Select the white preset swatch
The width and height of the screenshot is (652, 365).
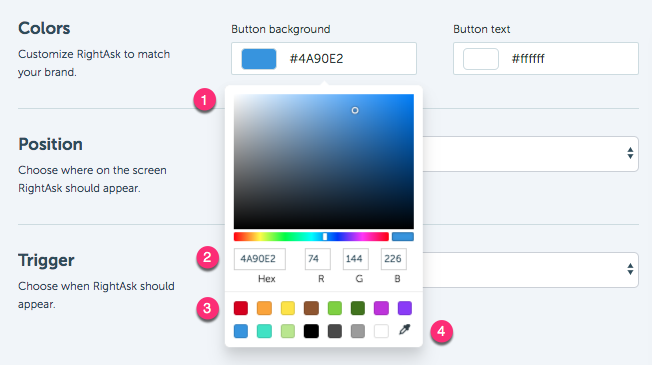click(x=381, y=331)
